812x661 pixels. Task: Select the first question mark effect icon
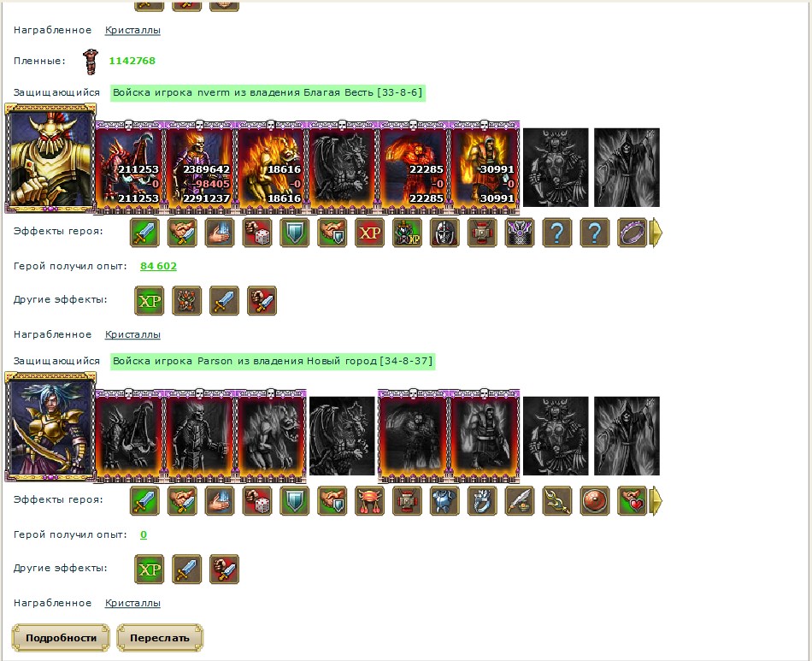tap(556, 233)
